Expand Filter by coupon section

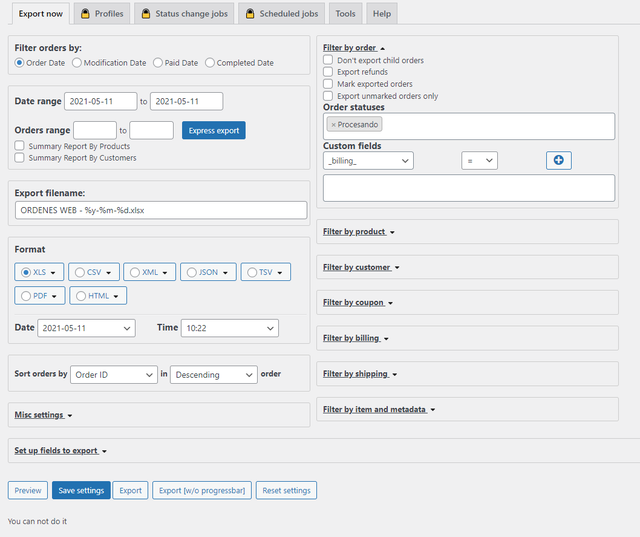point(358,303)
